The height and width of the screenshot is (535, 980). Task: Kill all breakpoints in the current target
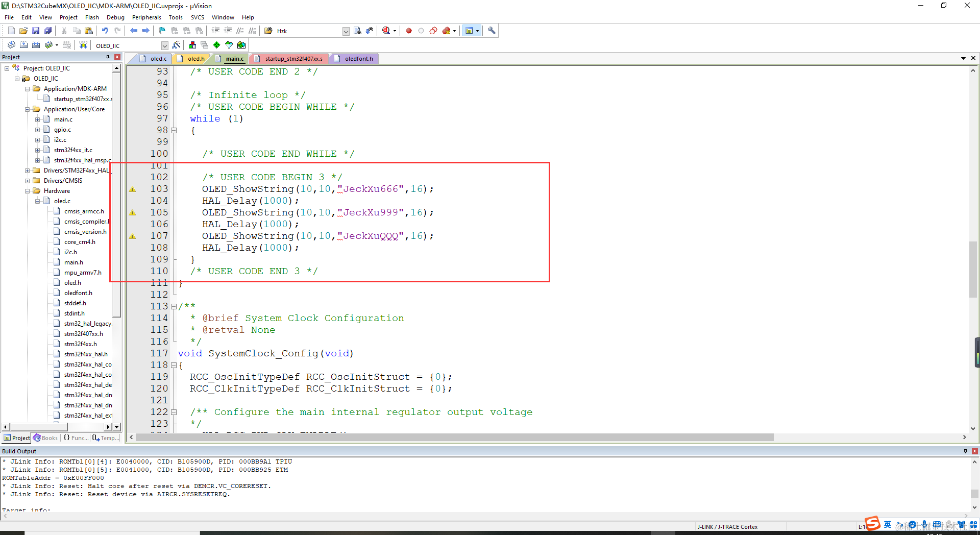447,31
